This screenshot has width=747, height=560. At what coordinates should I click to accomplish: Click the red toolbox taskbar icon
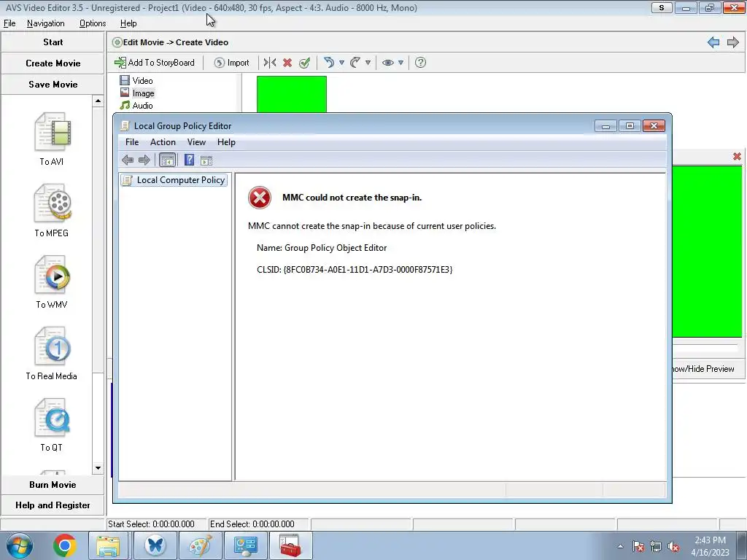(x=290, y=545)
